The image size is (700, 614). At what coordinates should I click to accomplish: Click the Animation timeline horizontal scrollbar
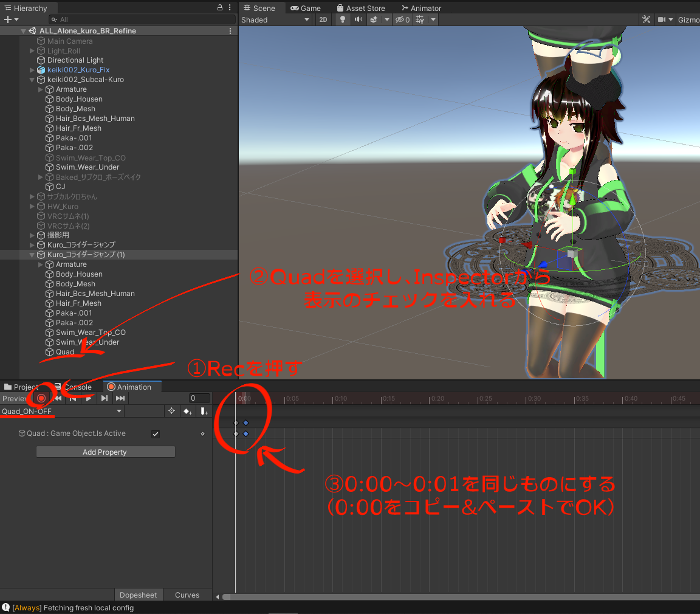(456, 597)
